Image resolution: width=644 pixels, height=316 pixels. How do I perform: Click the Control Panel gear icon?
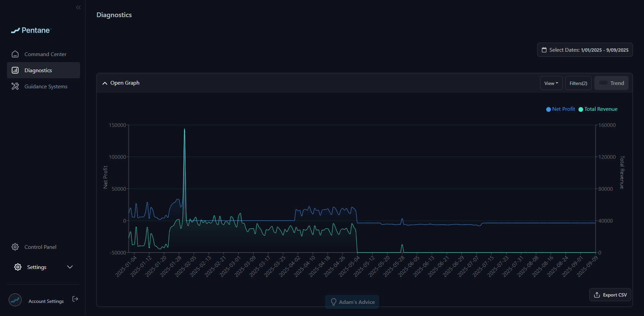point(15,246)
